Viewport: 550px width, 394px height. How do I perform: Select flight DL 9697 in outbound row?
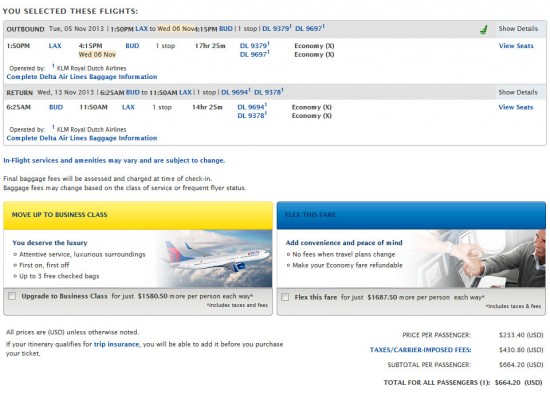tap(254, 54)
